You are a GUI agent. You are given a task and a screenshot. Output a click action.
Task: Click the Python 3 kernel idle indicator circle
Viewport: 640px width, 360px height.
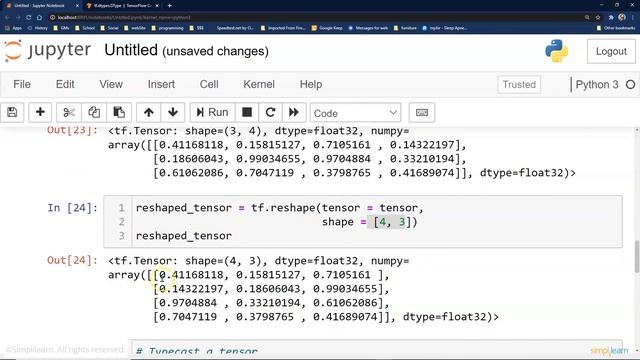(x=630, y=84)
